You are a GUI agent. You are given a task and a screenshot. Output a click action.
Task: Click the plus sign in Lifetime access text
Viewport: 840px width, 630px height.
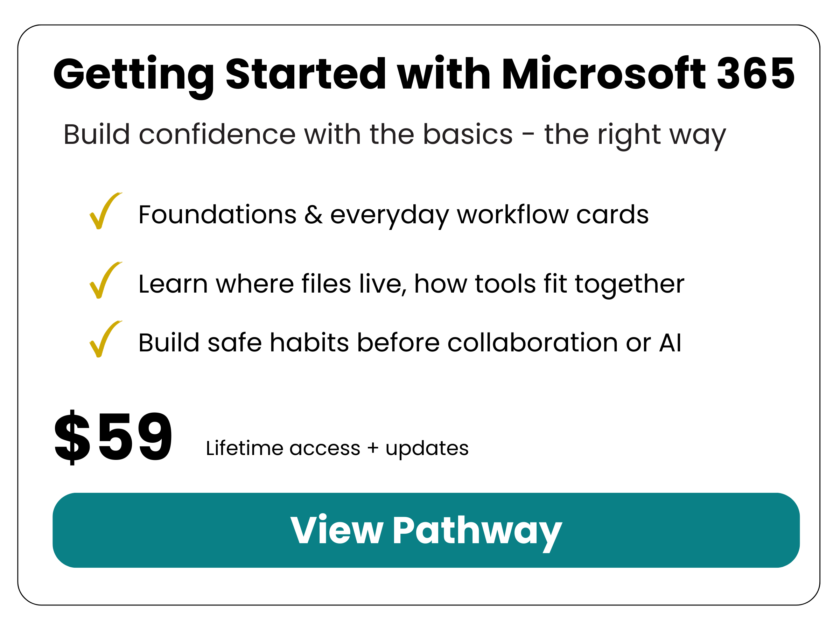pyautogui.click(x=373, y=448)
